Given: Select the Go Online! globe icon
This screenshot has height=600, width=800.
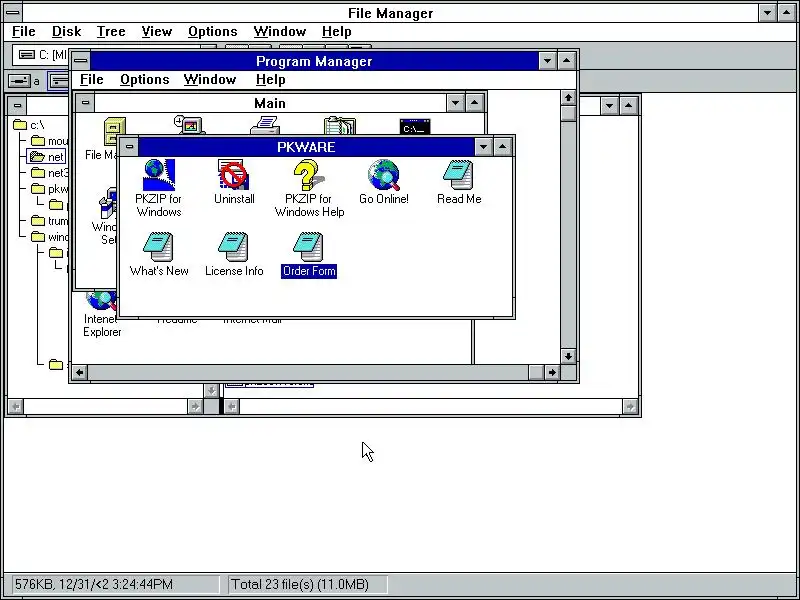Looking at the screenshot, I should [384, 175].
